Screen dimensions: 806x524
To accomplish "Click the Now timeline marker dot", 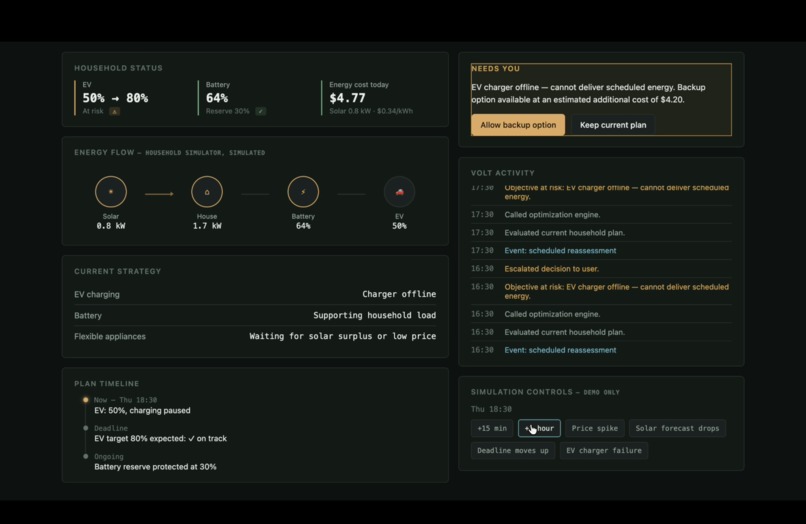I will pyautogui.click(x=85, y=400).
